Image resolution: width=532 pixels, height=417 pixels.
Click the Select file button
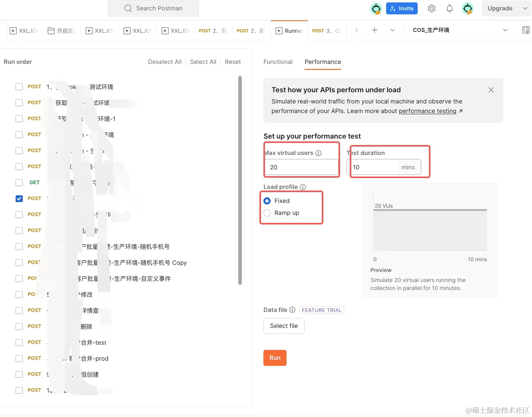(x=284, y=326)
